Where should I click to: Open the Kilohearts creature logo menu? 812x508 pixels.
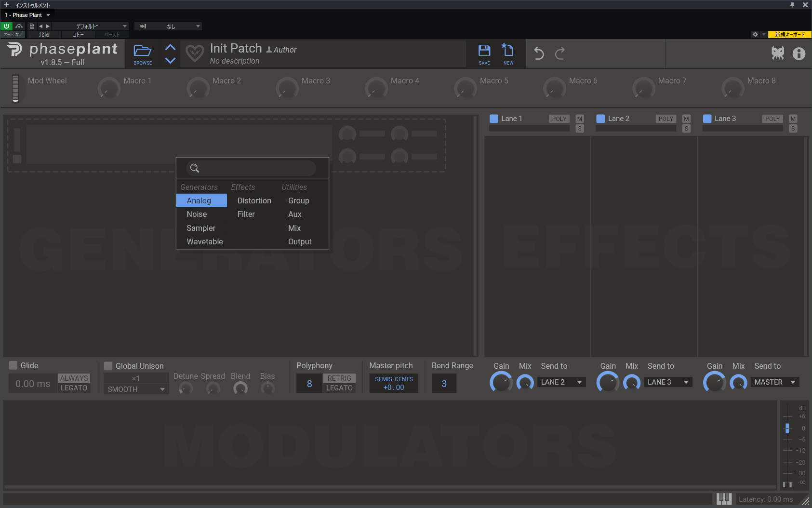pyautogui.click(x=778, y=53)
